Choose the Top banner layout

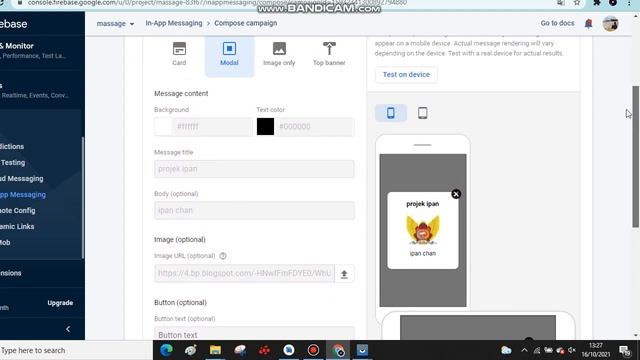(x=329, y=54)
